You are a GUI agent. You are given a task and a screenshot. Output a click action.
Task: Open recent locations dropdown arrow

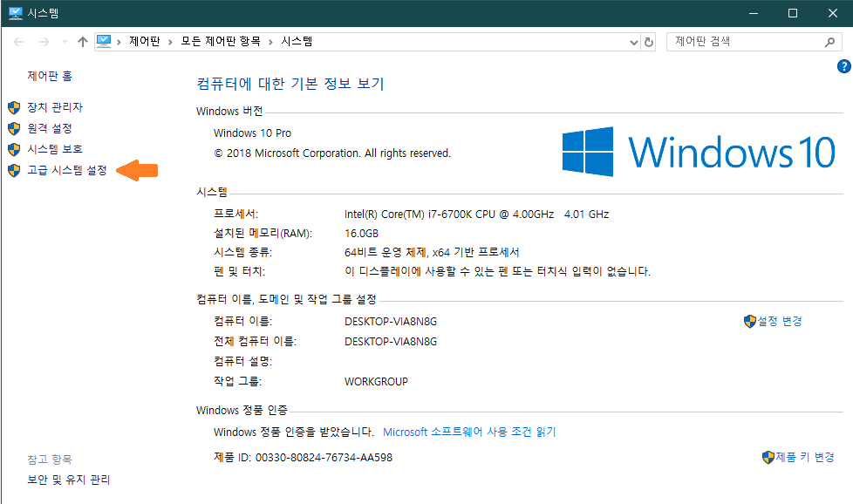[x=65, y=42]
